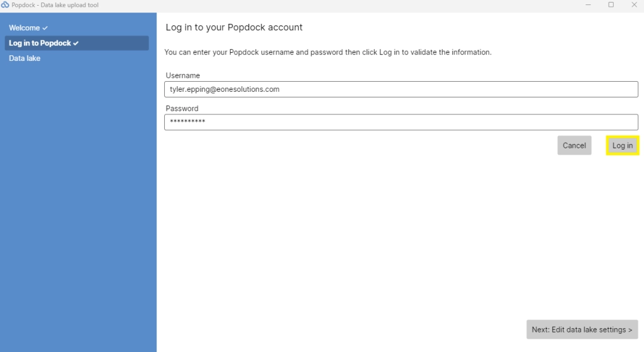Click the Cancel button
Image resolution: width=644 pixels, height=352 pixels.
[574, 145]
